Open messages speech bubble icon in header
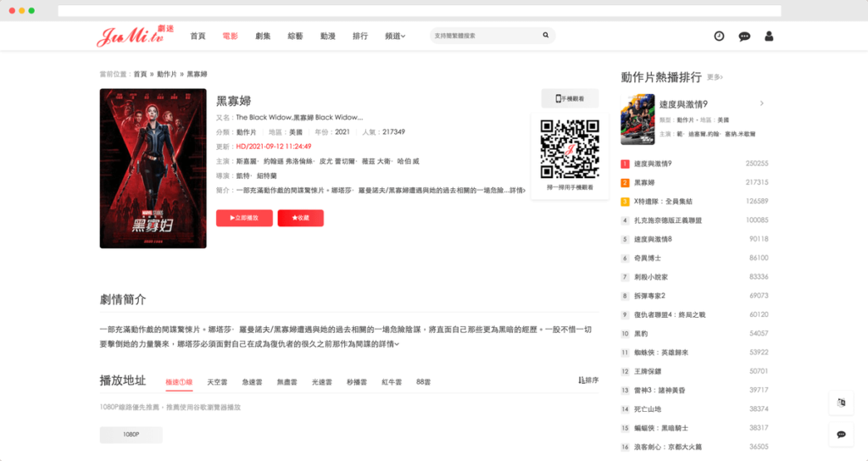Image resolution: width=868 pixels, height=461 pixels. point(744,36)
